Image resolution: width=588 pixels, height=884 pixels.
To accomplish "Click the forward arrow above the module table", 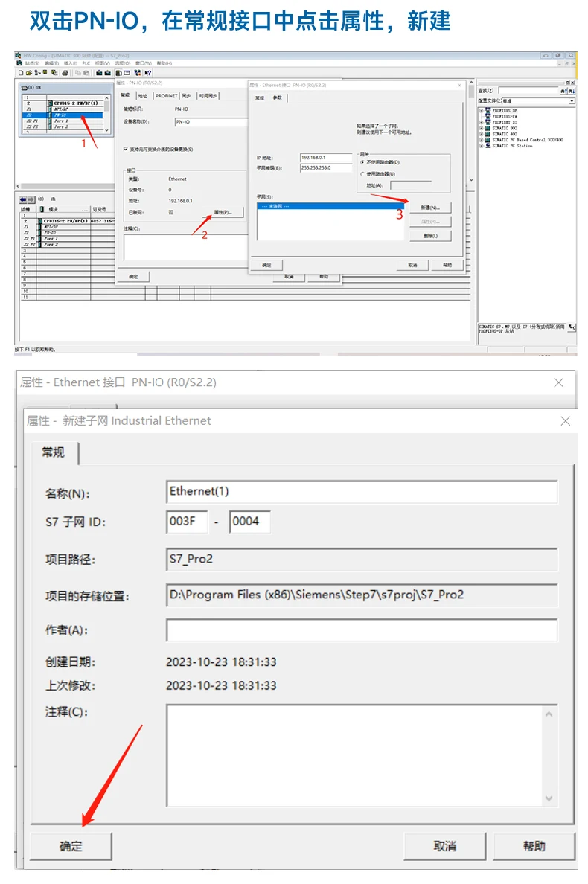I will click(31, 199).
